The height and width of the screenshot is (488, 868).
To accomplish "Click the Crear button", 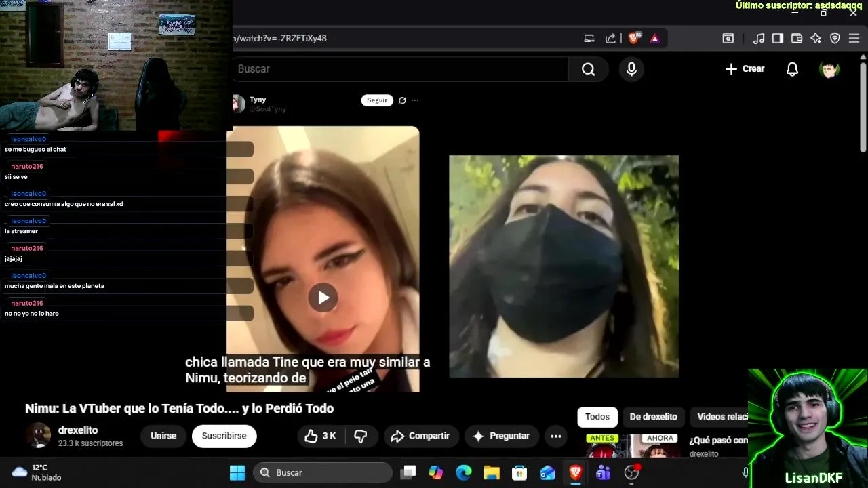I will [745, 69].
